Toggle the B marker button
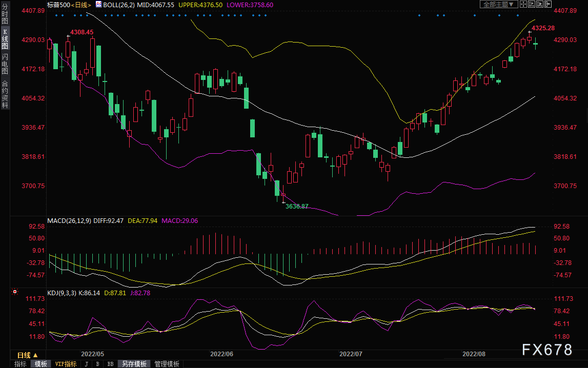 97,364
